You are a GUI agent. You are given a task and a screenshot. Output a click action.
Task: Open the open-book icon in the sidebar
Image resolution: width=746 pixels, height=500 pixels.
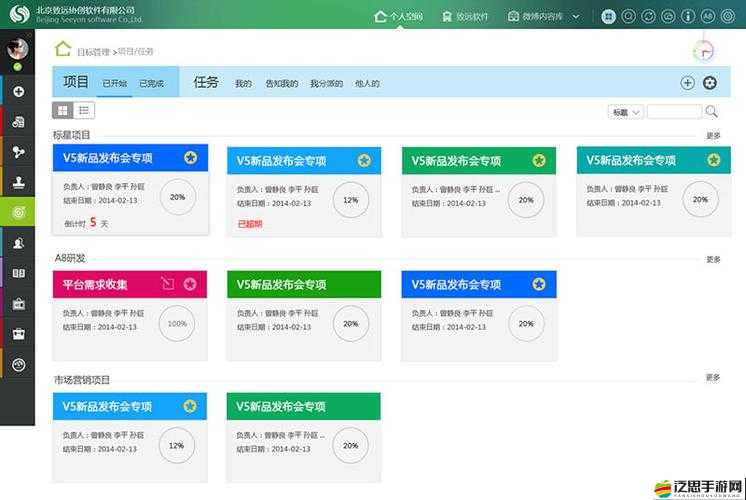click(19, 273)
